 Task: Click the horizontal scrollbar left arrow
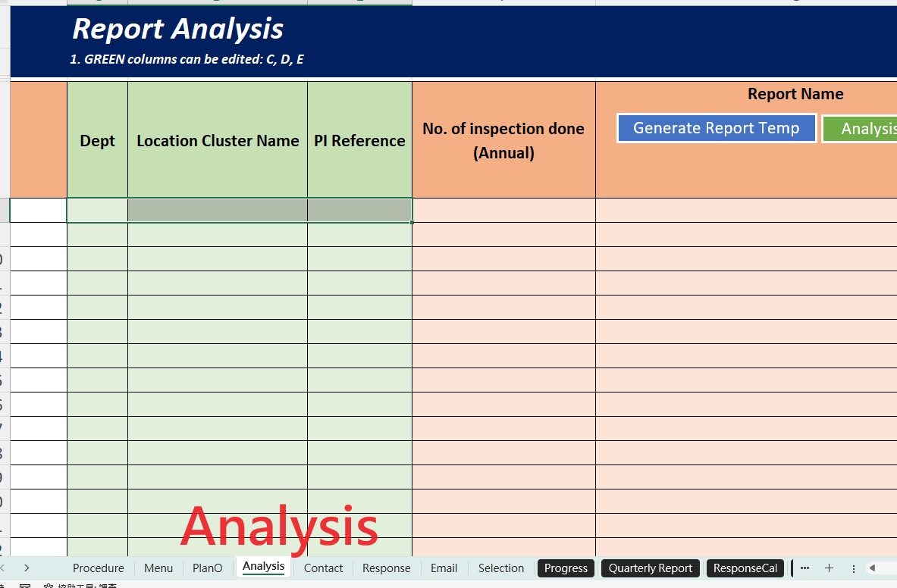[873, 568]
